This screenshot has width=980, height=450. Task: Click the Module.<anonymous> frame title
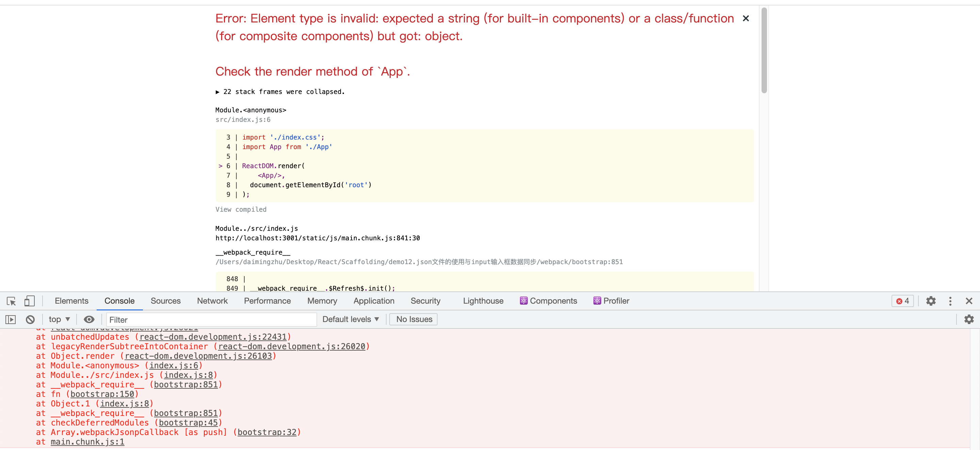point(251,110)
